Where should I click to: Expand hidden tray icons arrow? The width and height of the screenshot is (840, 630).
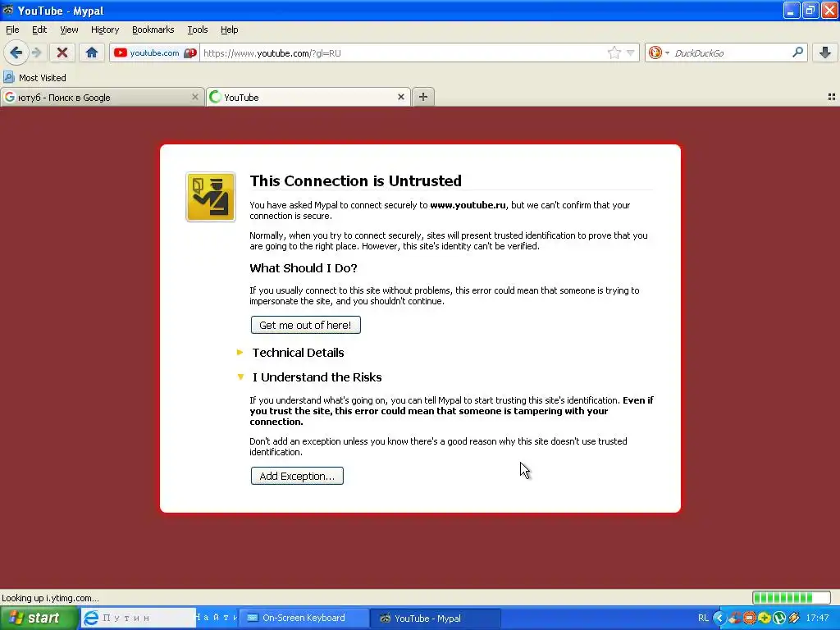pos(719,618)
